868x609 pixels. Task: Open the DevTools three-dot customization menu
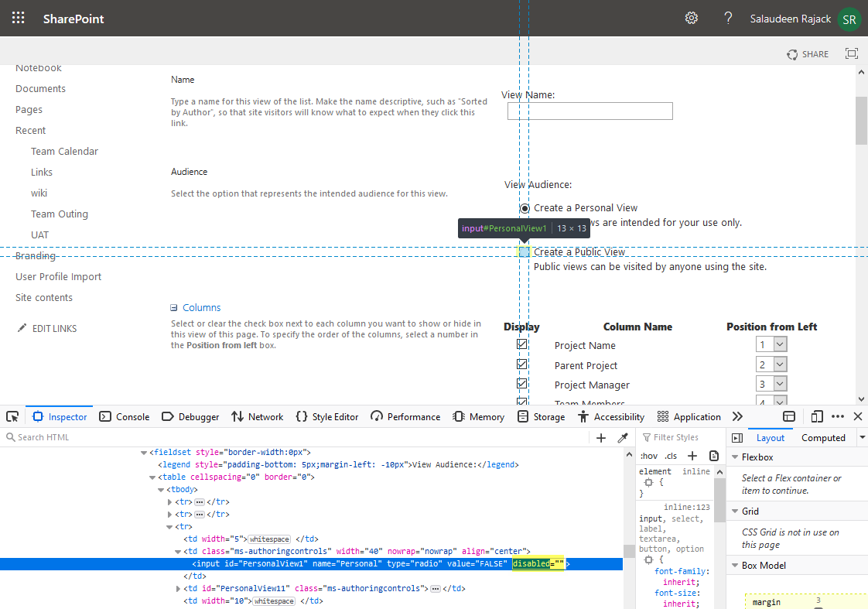pos(838,416)
